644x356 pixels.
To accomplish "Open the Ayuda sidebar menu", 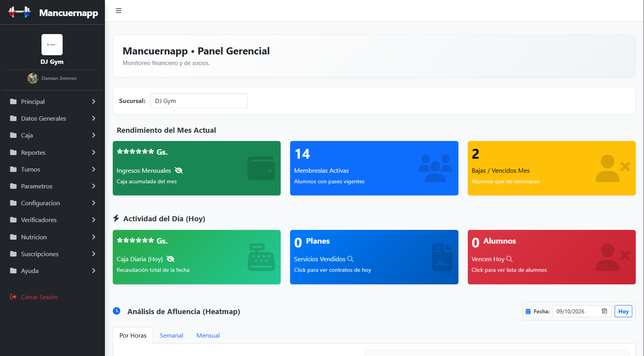I will tap(52, 271).
